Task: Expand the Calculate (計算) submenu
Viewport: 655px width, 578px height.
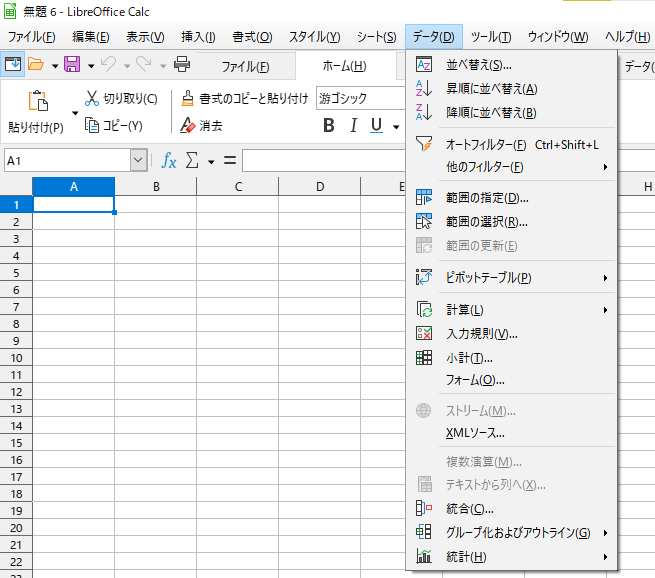Action: [511, 309]
